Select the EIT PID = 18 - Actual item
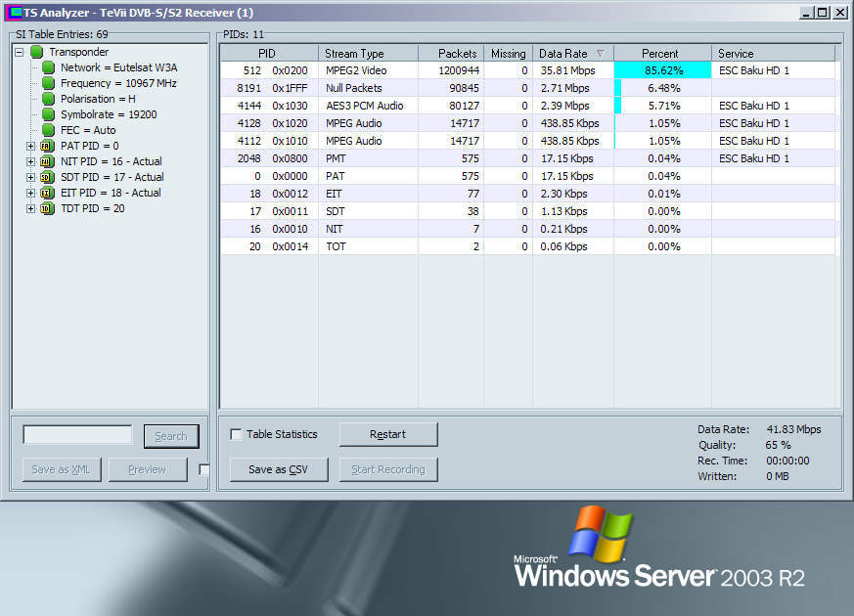 click(x=111, y=194)
